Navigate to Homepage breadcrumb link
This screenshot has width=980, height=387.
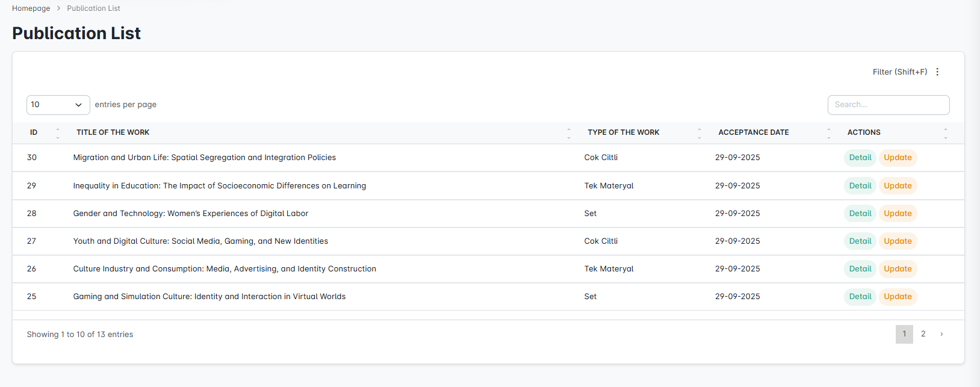(x=31, y=8)
